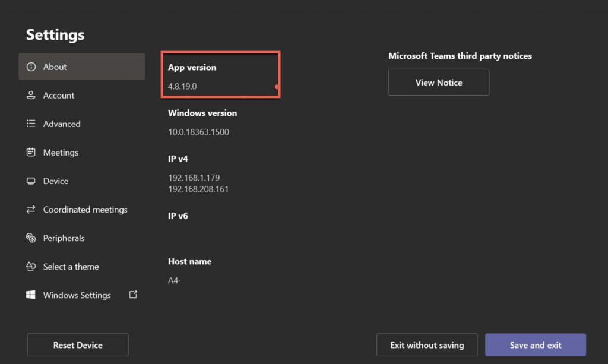Choose Exit without saving
608x364 pixels.
tap(427, 345)
